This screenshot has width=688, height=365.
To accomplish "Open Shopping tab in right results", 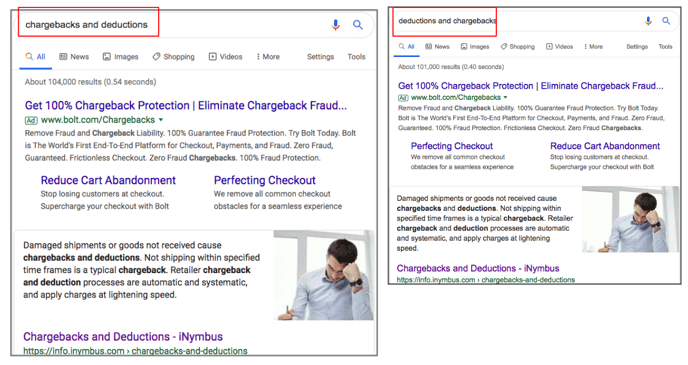I will point(518,47).
